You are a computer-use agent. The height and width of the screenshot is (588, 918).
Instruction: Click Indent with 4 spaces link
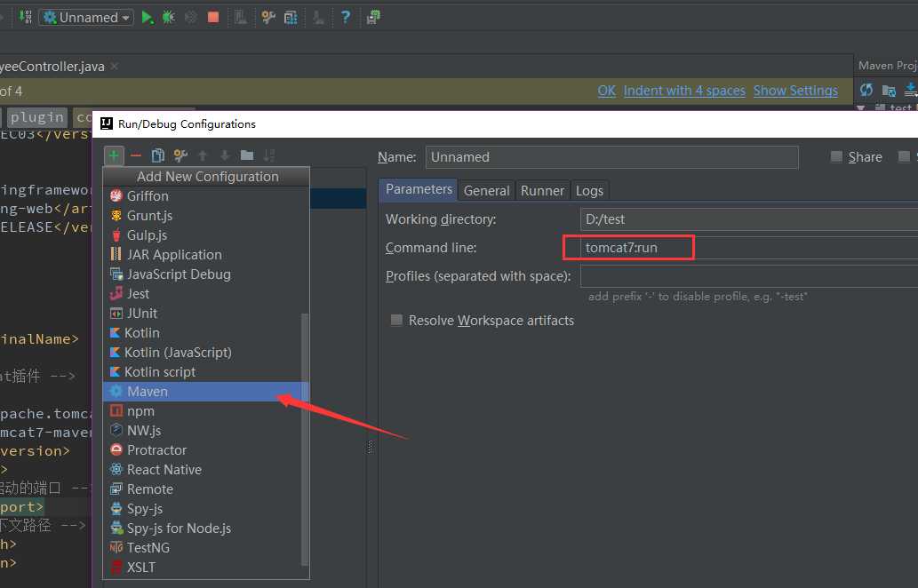point(684,91)
